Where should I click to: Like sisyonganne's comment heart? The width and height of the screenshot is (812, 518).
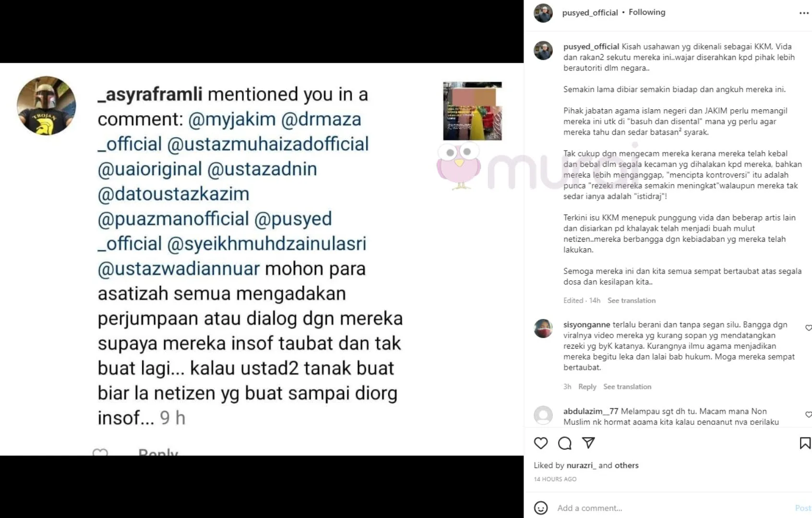tap(808, 328)
